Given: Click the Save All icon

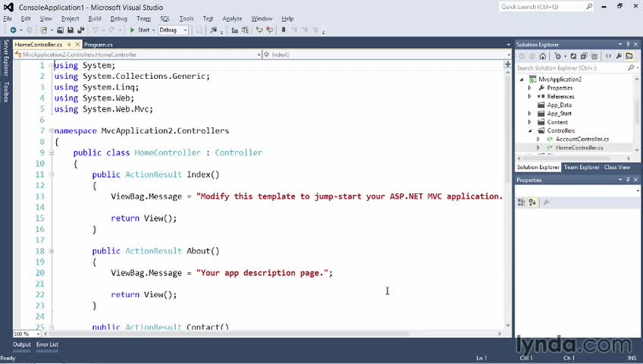Looking at the screenshot, I should tap(81, 30).
